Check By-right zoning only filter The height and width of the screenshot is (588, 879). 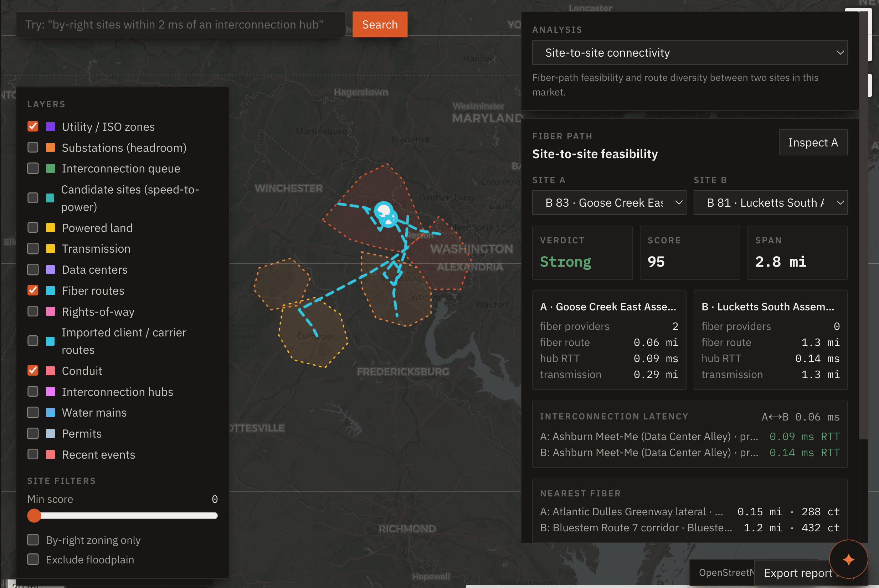tap(33, 540)
